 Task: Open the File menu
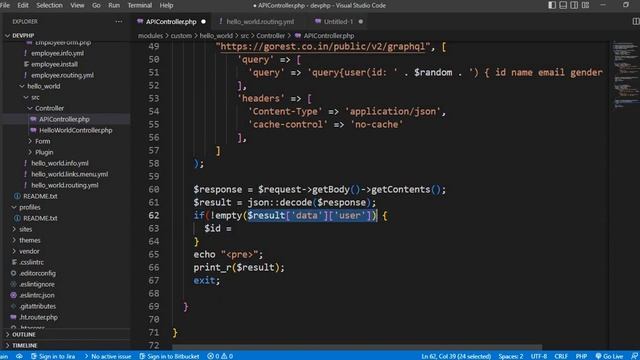click(5, 5)
